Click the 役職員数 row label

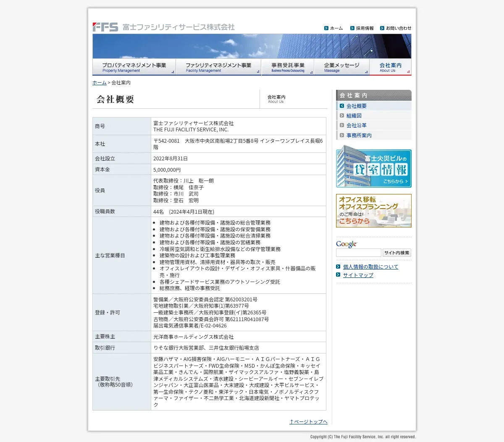[105, 212]
